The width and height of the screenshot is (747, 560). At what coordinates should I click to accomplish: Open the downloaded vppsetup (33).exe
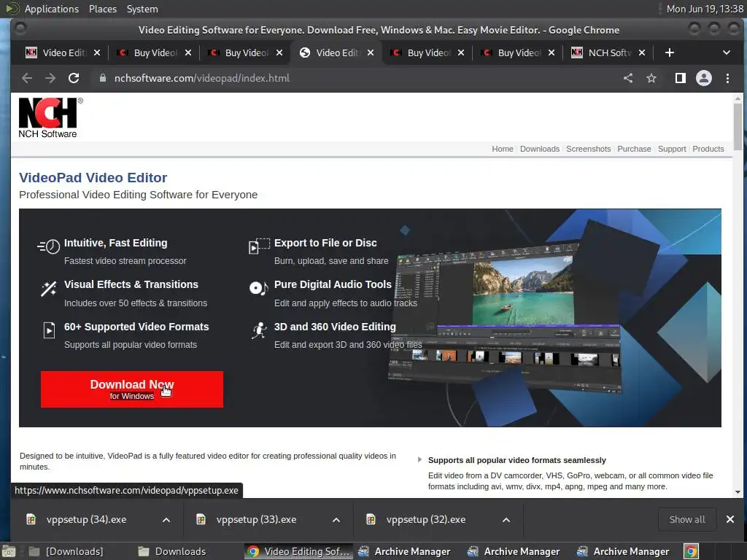pos(256,519)
